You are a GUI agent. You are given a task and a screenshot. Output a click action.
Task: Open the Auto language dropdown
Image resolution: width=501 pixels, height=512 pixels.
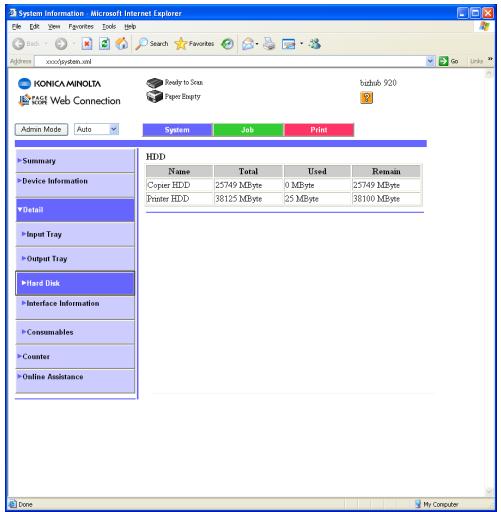114,129
